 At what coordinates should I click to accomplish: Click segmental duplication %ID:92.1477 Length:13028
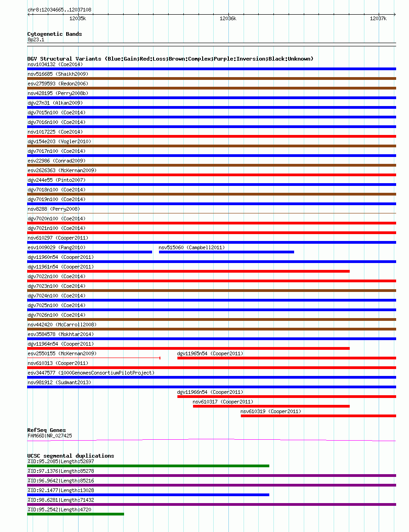coord(61,490)
